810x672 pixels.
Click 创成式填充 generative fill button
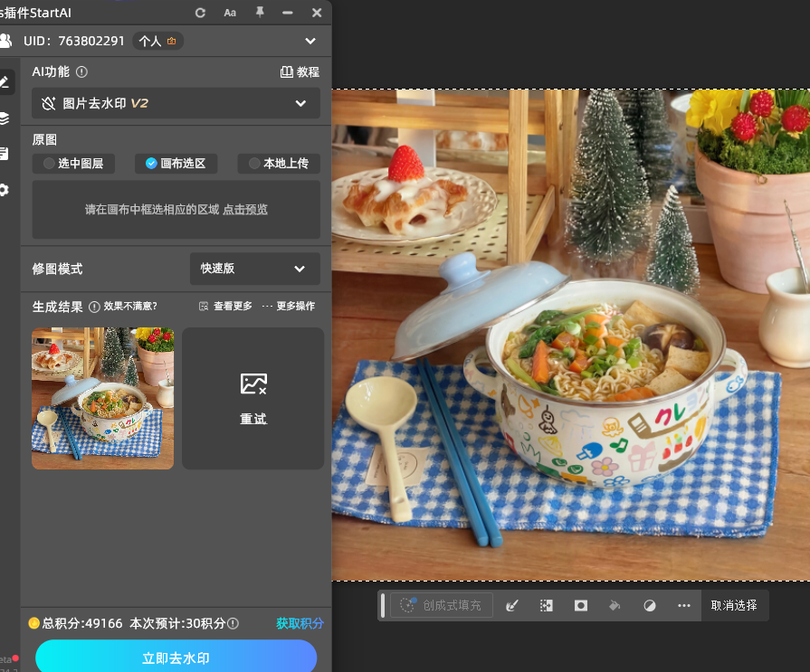[x=441, y=605]
